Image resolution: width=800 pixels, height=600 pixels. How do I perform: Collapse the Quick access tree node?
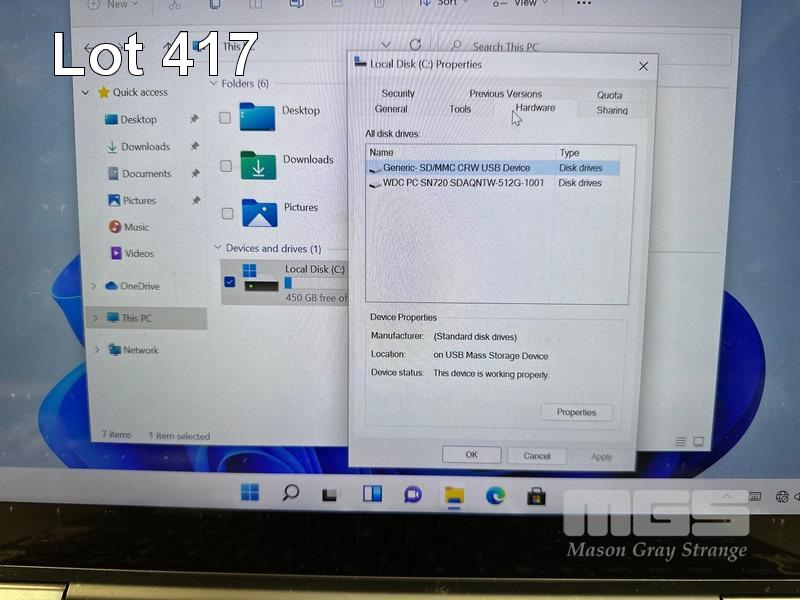tap(87, 92)
